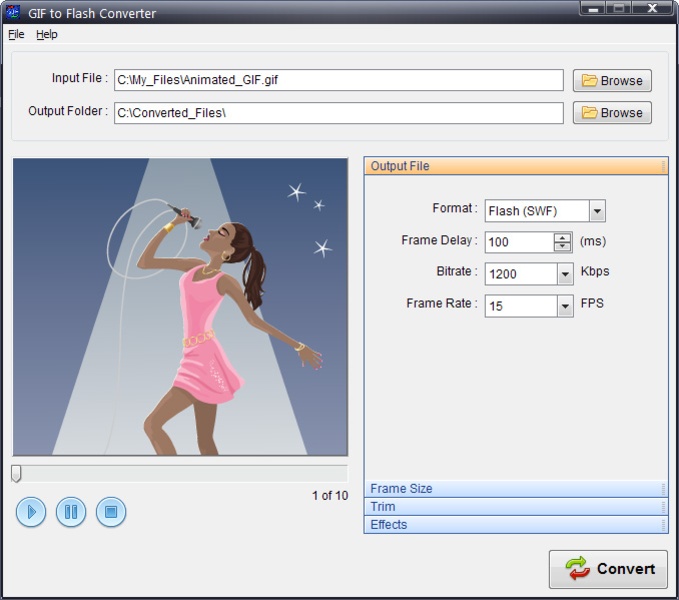Expand the Trim section
Image resolution: width=679 pixels, height=600 pixels.
coord(515,507)
